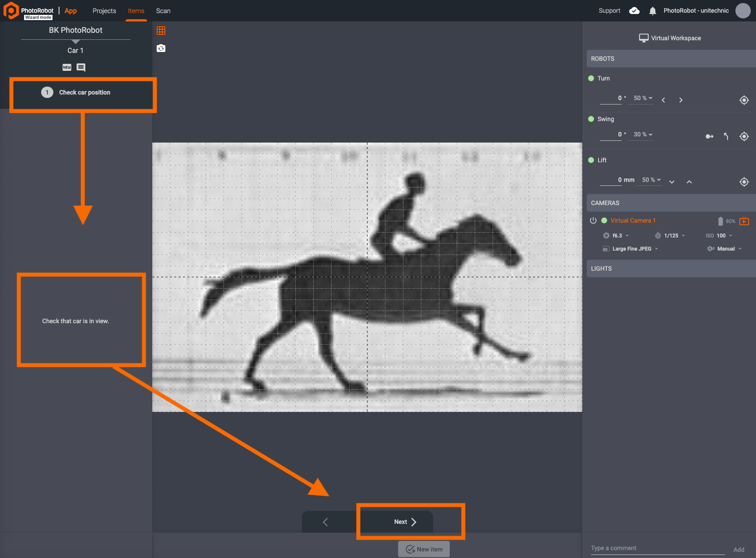The height and width of the screenshot is (558, 756).
Task: Toggle the grid overlay icon above the viewport
Action: 161,30
